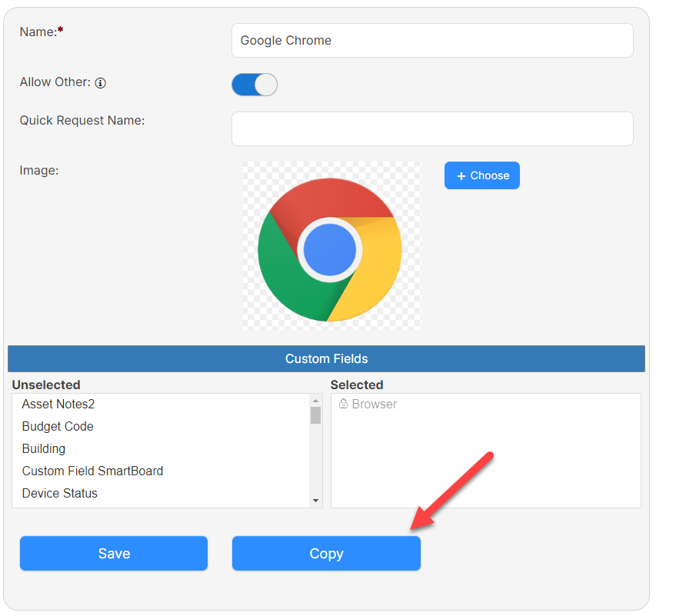Click the Copy button
Image resolution: width=676 pixels, height=616 pixels.
click(x=326, y=553)
